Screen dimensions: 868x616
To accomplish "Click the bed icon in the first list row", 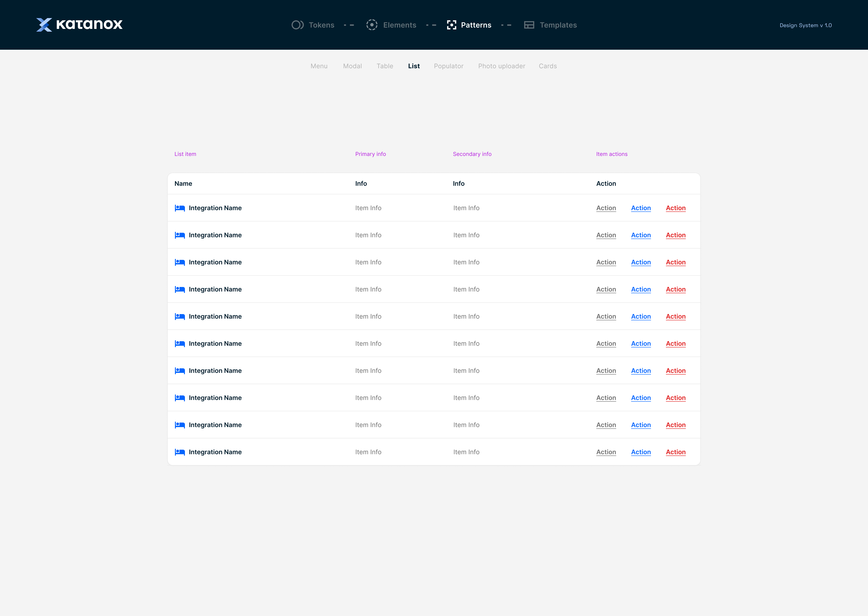I will pyautogui.click(x=180, y=208).
